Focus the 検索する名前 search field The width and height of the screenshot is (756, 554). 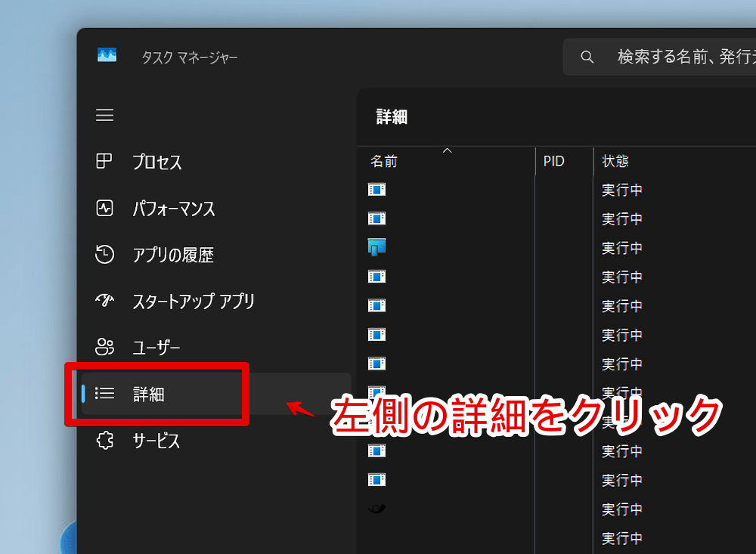point(680,57)
